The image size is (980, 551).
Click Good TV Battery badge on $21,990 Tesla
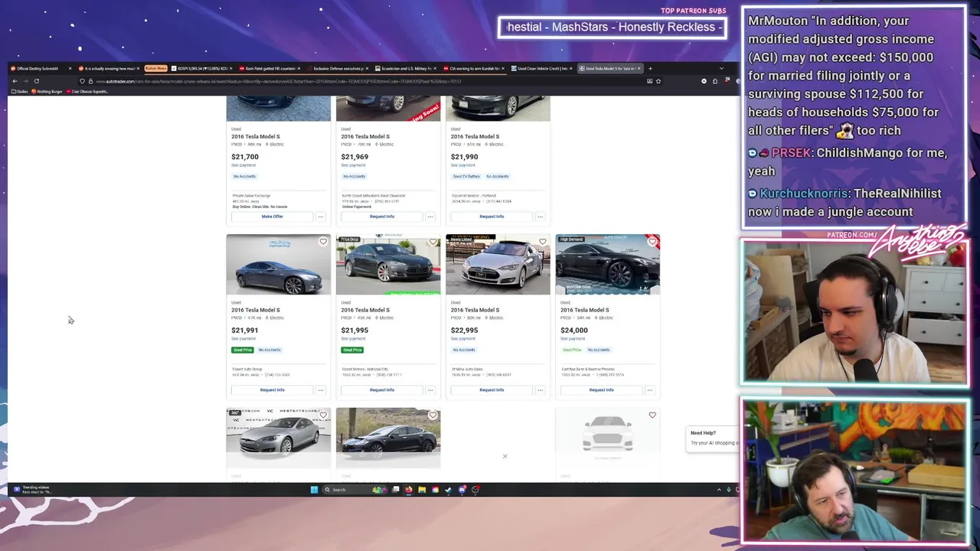tap(465, 176)
